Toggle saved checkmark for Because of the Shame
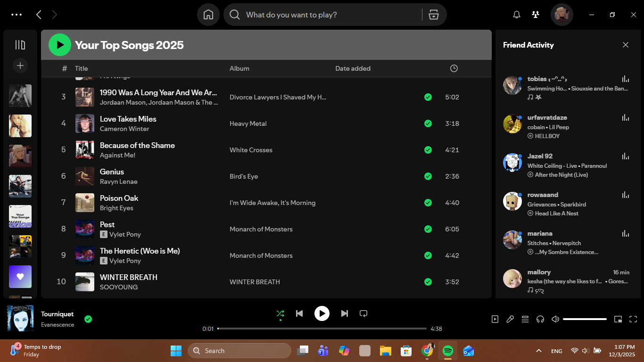Viewport: 644px width, 362px height. [x=428, y=150]
